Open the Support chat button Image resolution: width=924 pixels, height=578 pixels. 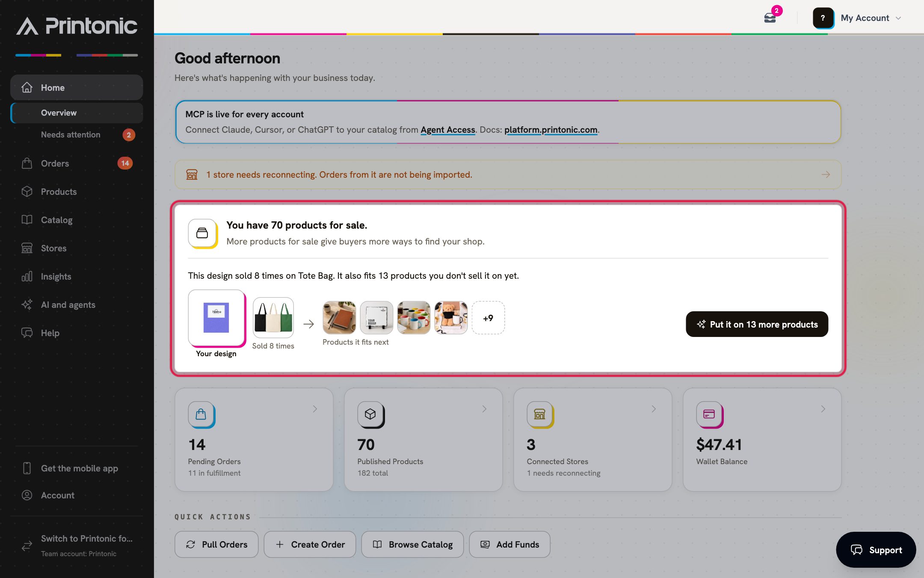pos(876,550)
